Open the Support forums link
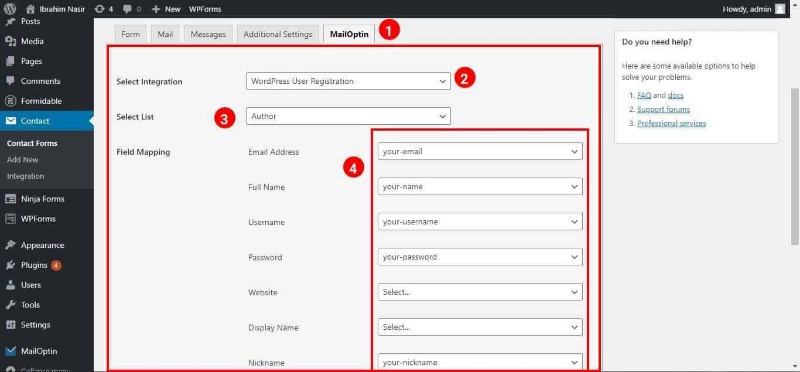This screenshot has height=372, width=800. click(663, 109)
